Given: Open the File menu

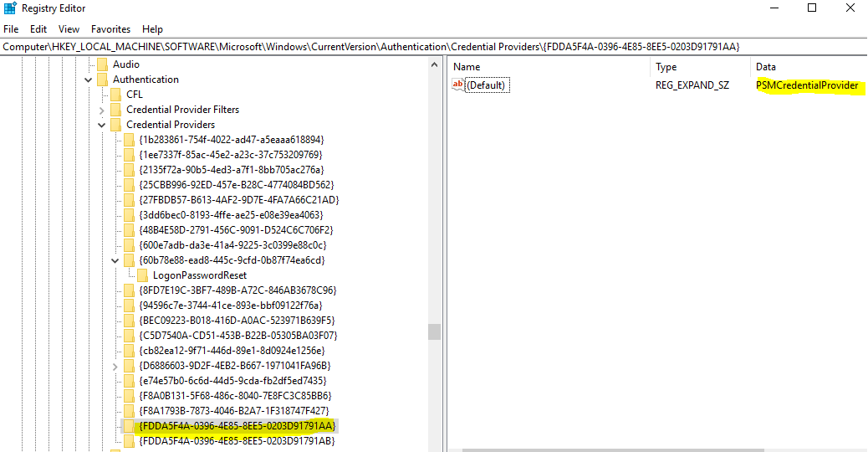Looking at the screenshot, I should tap(11, 29).
